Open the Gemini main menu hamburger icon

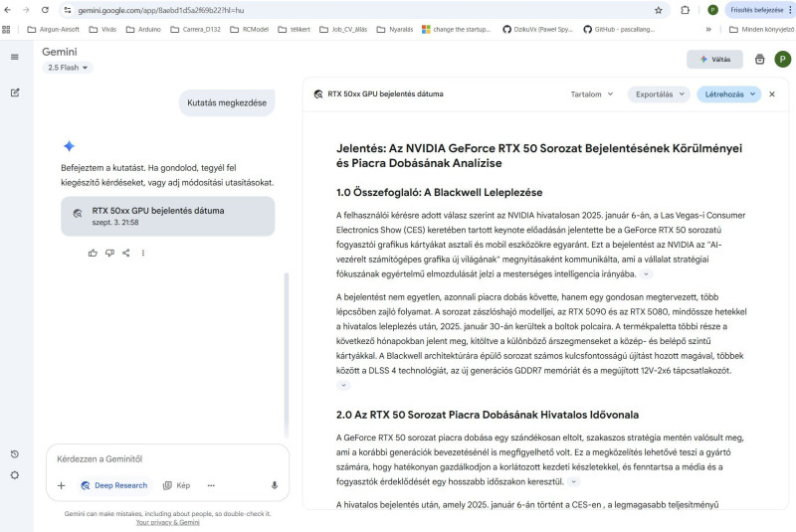pos(15,57)
